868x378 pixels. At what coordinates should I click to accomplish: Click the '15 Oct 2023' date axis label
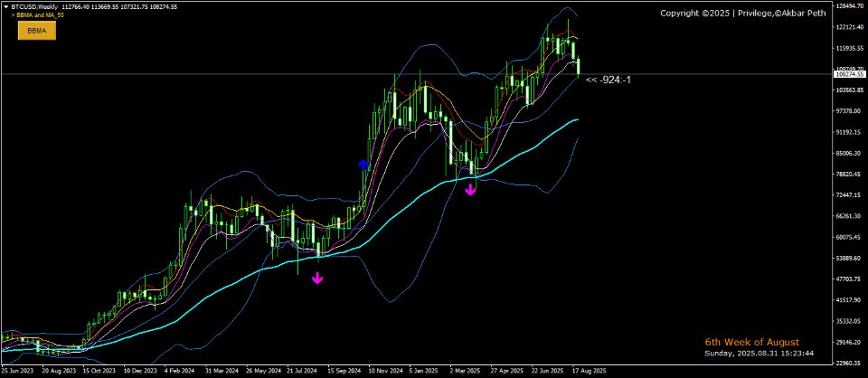point(99,370)
